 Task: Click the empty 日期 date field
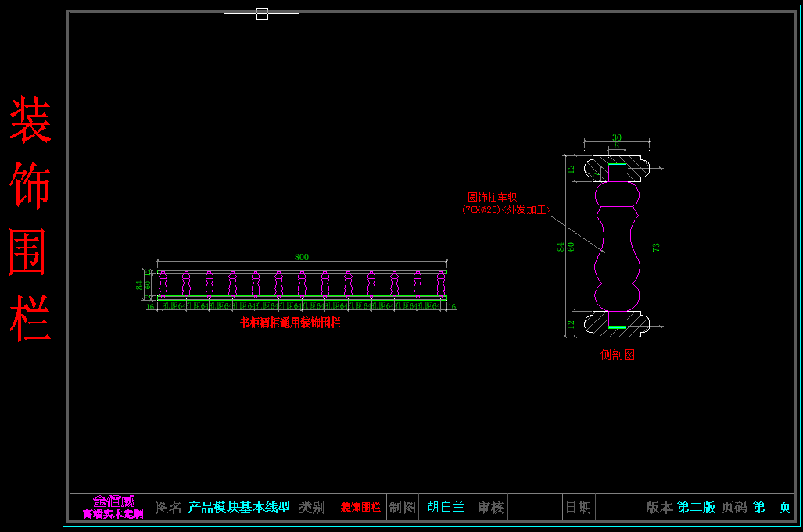click(x=618, y=507)
